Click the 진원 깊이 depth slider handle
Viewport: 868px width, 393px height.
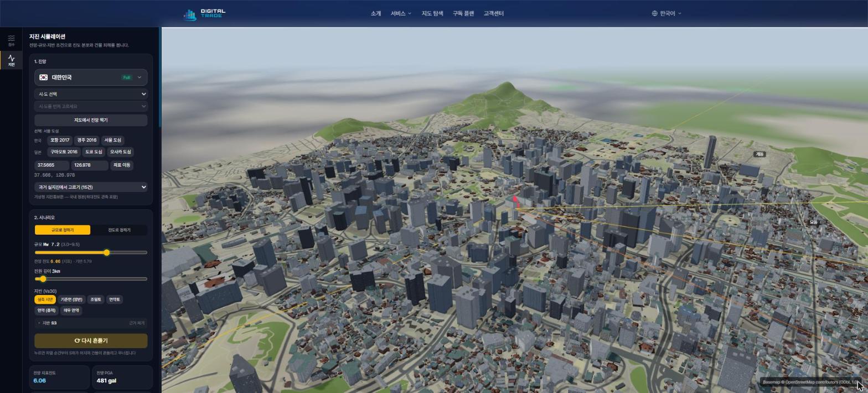[x=43, y=279]
